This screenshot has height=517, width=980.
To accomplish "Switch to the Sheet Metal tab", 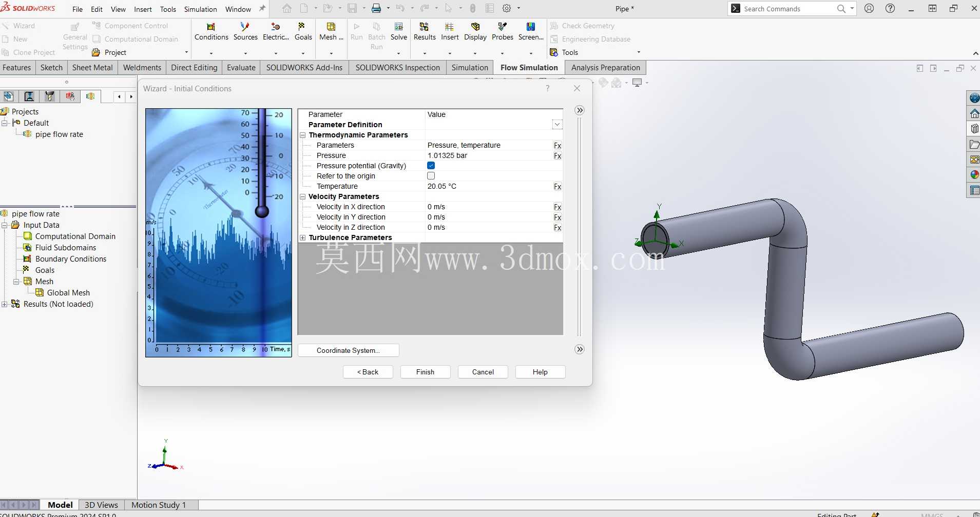I will coord(92,68).
